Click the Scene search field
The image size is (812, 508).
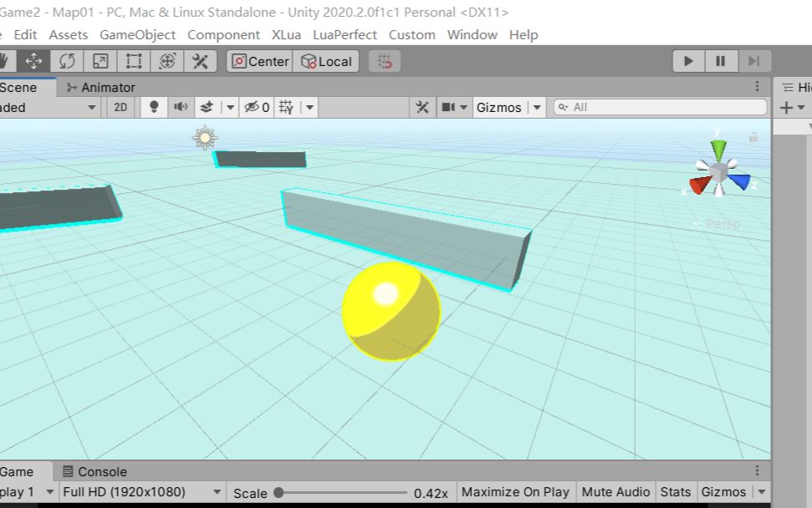pos(660,107)
